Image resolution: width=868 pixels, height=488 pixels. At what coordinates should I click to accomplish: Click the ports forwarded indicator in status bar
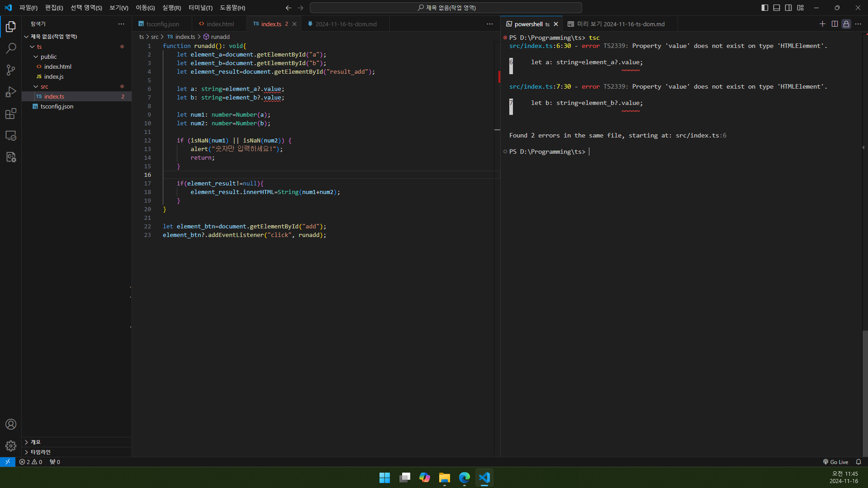tap(55, 462)
